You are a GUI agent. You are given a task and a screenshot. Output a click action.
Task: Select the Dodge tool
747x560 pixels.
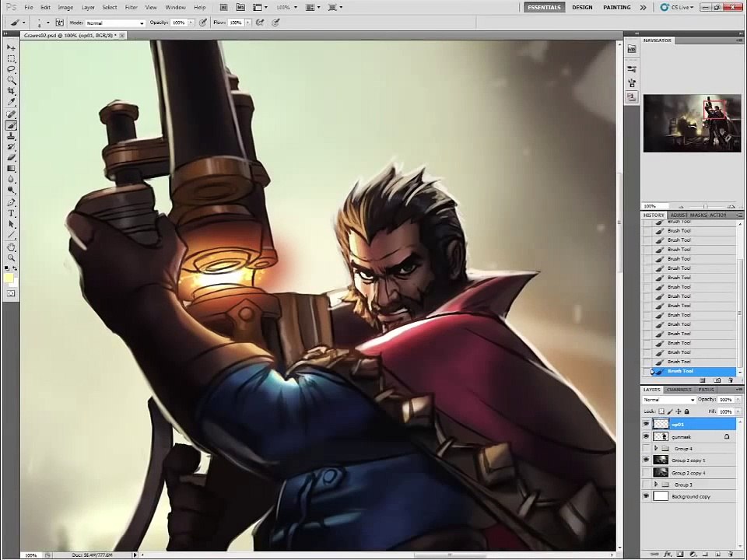point(11,191)
